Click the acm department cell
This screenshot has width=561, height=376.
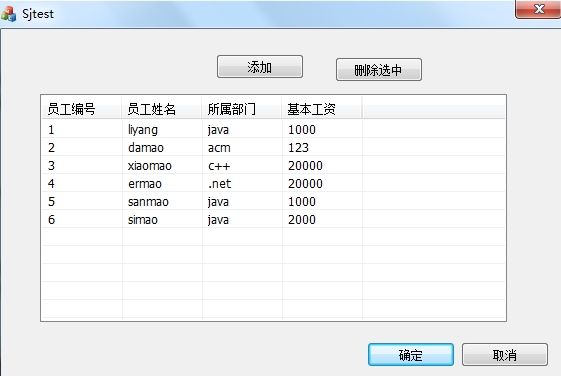pyautogui.click(x=243, y=147)
